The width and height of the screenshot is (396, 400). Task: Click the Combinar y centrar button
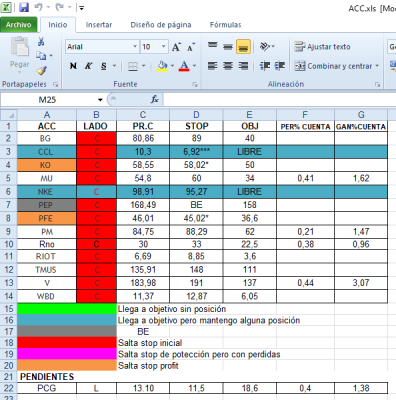tap(337, 66)
